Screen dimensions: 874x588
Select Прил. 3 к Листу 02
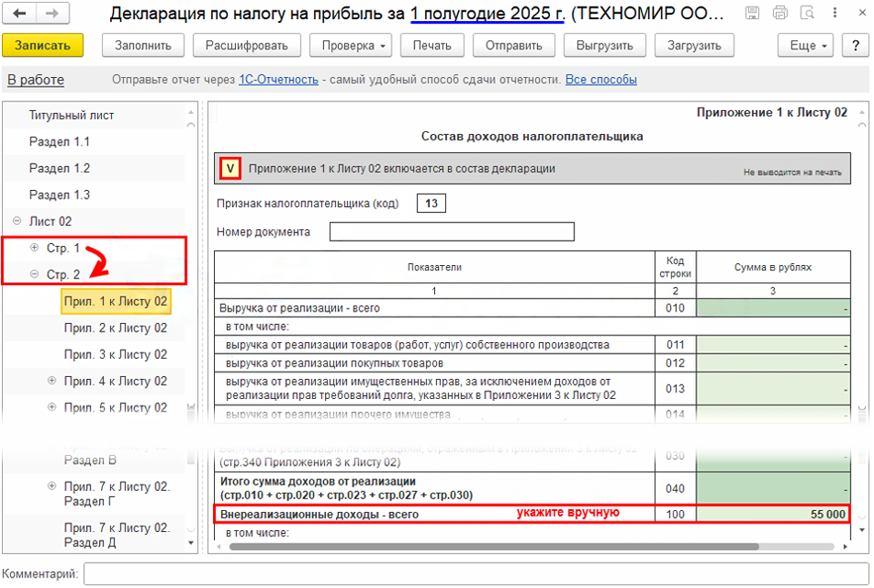coord(116,354)
